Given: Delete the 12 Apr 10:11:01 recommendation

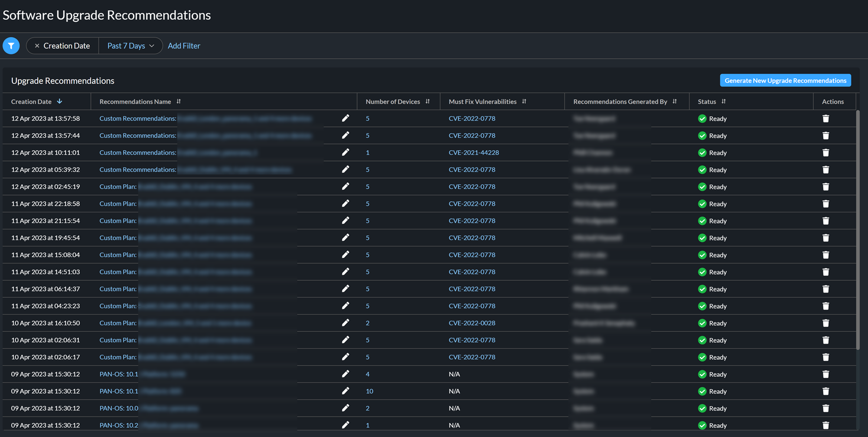Looking at the screenshot, I should point(826,153).
